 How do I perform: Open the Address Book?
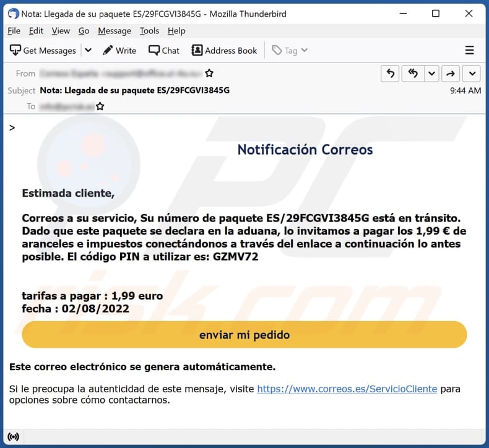[224, 51]
